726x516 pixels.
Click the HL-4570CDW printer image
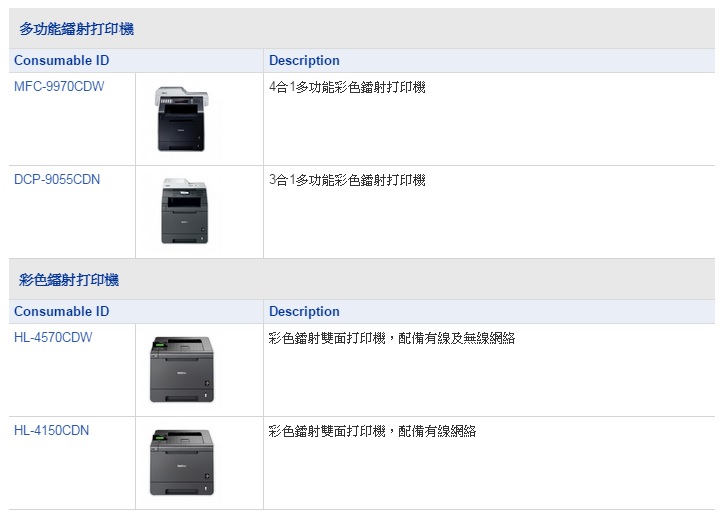[182, 369]
